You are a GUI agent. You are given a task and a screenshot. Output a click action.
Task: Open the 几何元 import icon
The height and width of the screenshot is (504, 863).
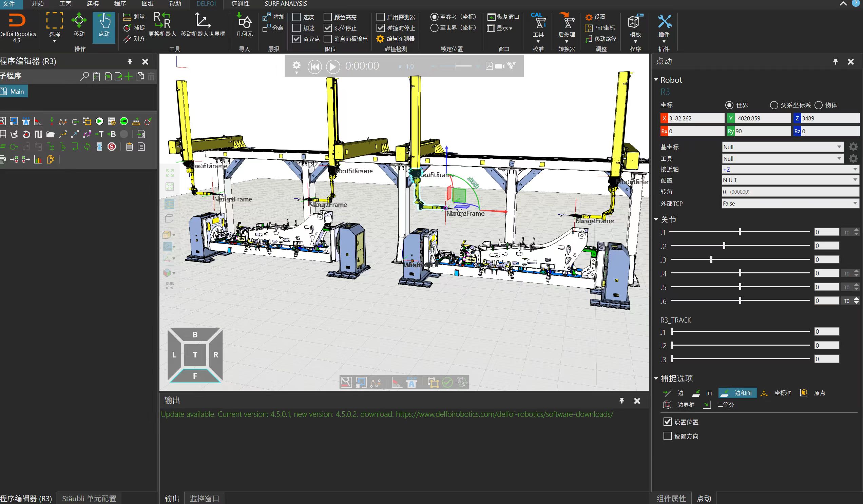coord(244,21)
